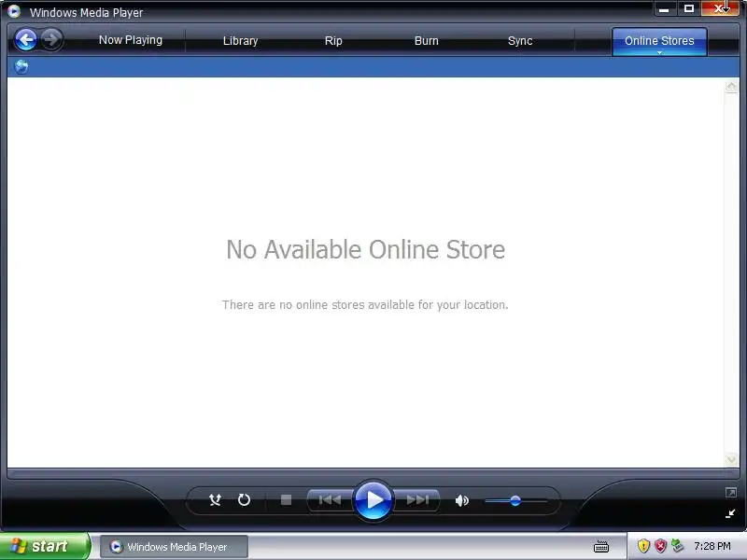This screenshot has height=560, width=747.
Task: Open the red shield tray icon
Action: tap(660, 546)
